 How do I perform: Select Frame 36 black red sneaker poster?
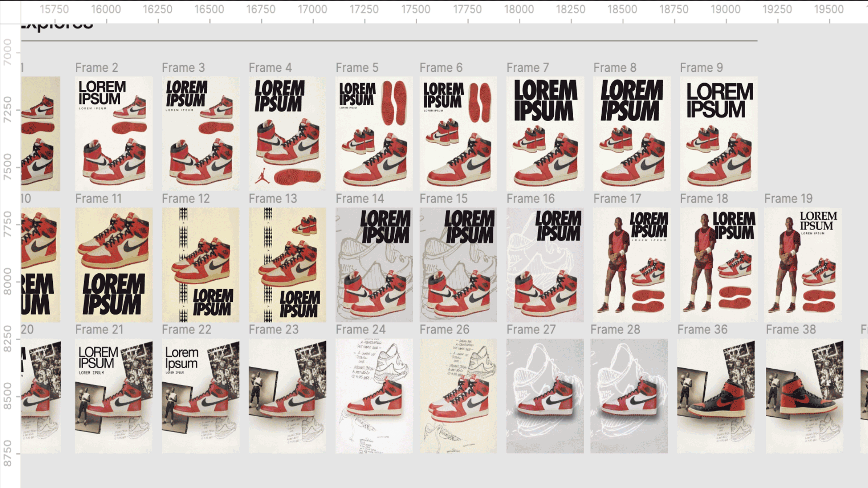click(715, 395)
